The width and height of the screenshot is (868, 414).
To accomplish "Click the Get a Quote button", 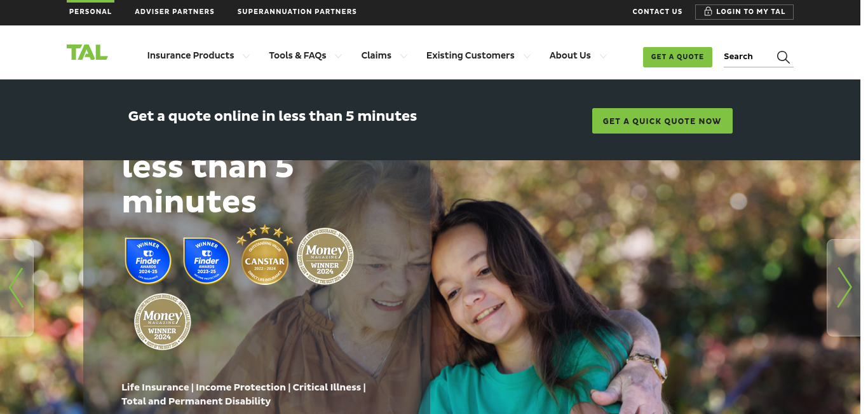I will (x=677, y=57).
